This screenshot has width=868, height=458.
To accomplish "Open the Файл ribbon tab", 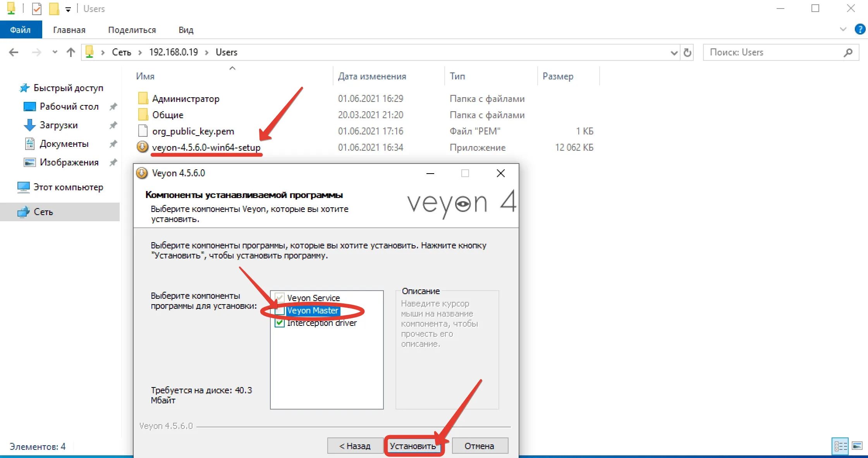I will [21, 30].
